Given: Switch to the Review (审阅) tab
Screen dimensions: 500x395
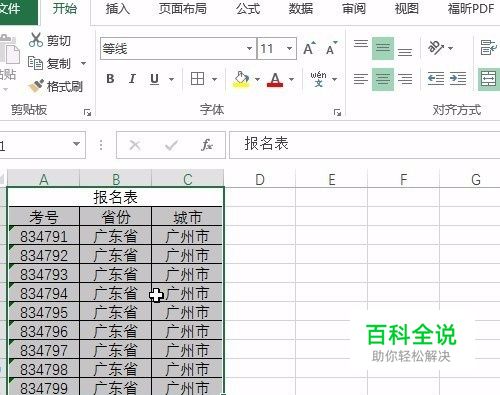Looking at the screenshot, I should point(354,9).
